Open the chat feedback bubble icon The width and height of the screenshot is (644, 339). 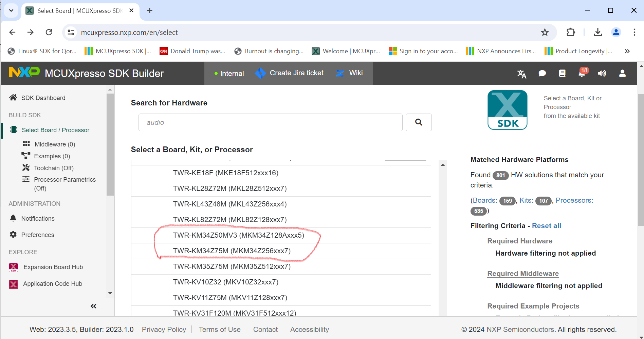click(542, 73)
